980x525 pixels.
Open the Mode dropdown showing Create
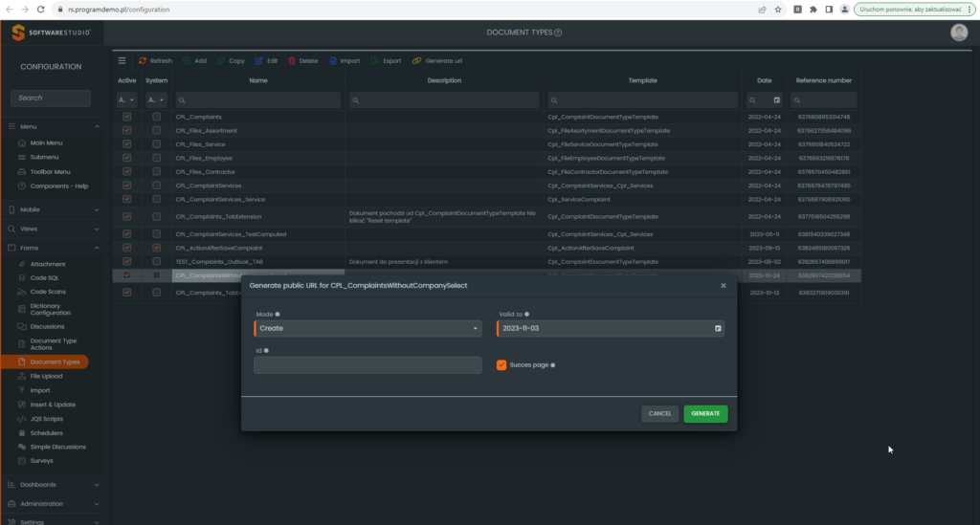(x=367, y=328)
